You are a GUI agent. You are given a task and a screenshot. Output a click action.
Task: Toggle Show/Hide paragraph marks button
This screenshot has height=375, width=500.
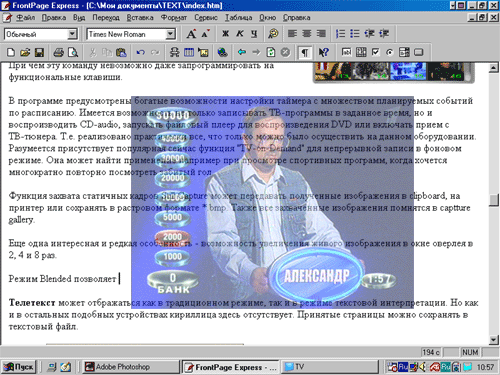[x=305, y=52]
